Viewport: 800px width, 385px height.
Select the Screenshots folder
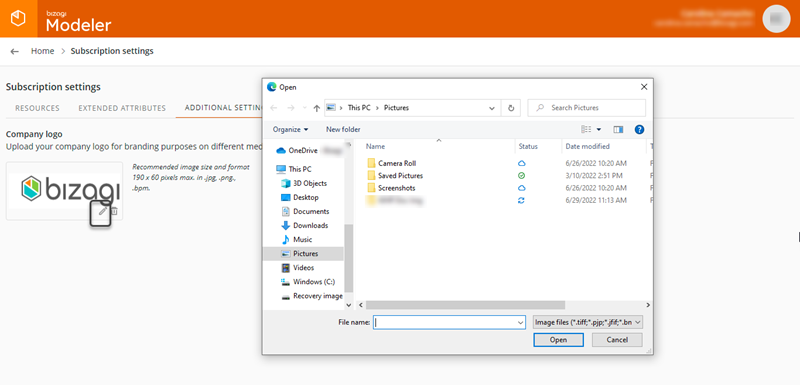396,188
